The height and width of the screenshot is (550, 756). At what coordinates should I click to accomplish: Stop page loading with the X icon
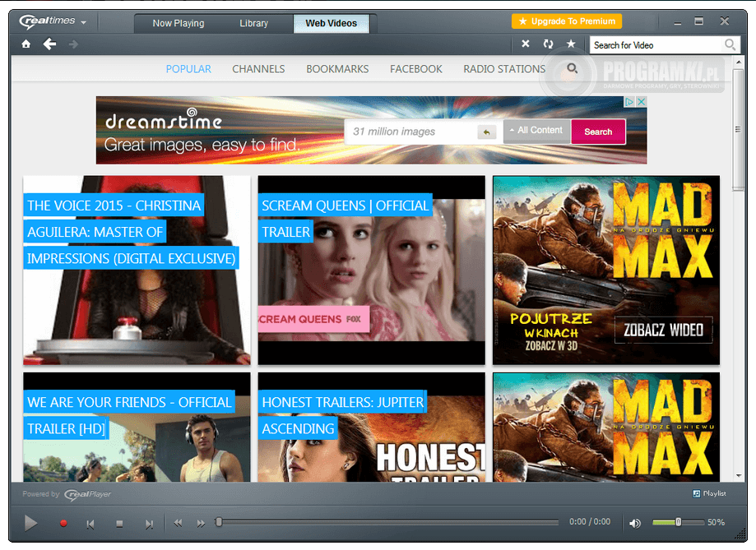(526, 44)
